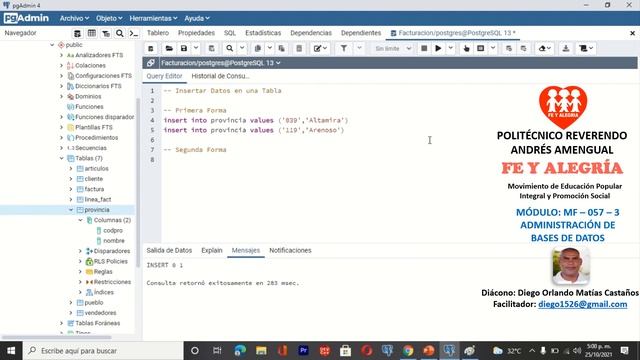This screenshot has height=360, width=640.
Task: Switch to the Dependencias tab
Action: [x=311, y=33]
